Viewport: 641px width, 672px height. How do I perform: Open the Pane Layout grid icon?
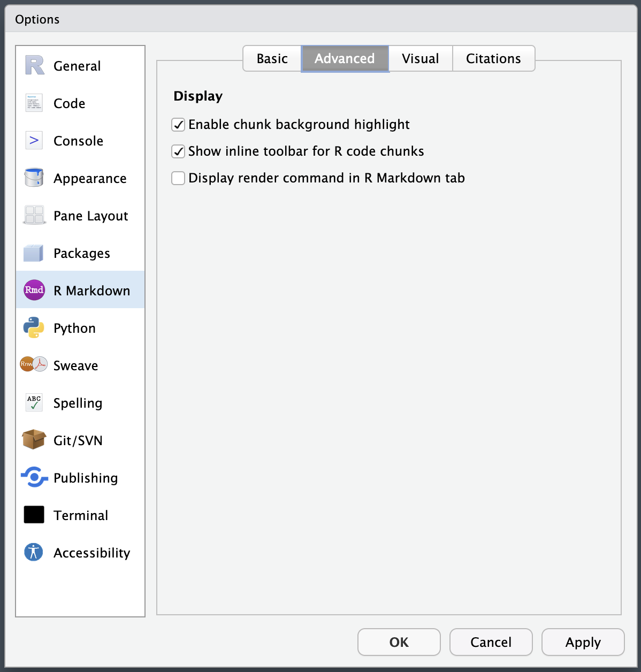(x=34, y=215)
